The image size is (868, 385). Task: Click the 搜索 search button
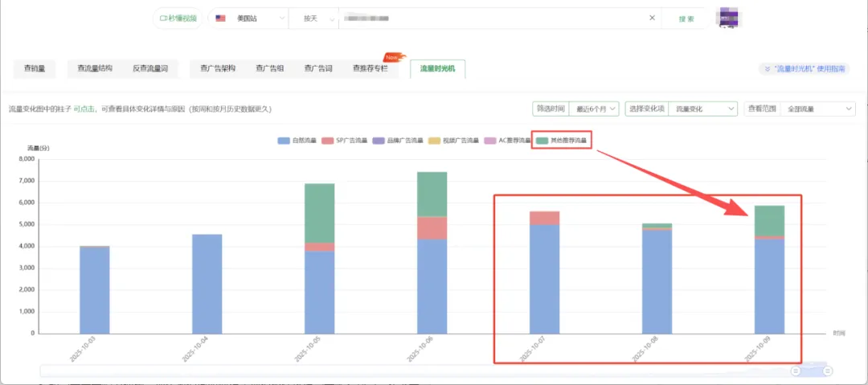[x=686, y=18]
